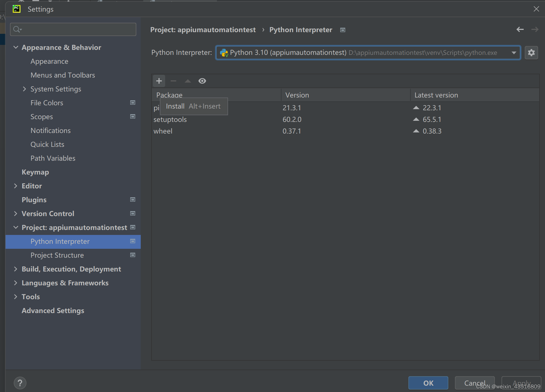Select Project Structure in the sidebar

pyautogui.click(x=57, y=255)
